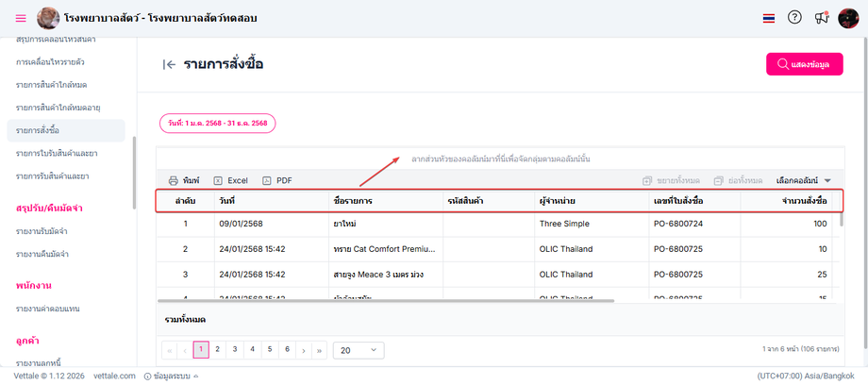Expand ข้อมูลระบบ system info in footer
The image size is (868, 385).
pyautogui.click(x=171, y=376)
